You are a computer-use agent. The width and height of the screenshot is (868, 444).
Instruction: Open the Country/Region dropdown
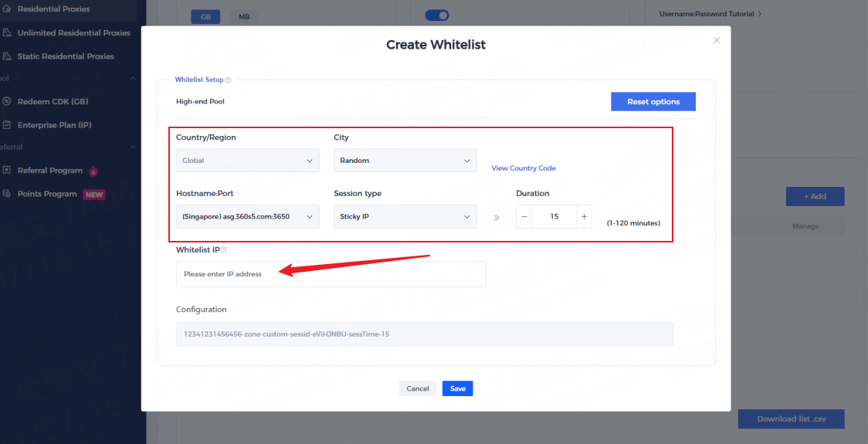(247, 161)
